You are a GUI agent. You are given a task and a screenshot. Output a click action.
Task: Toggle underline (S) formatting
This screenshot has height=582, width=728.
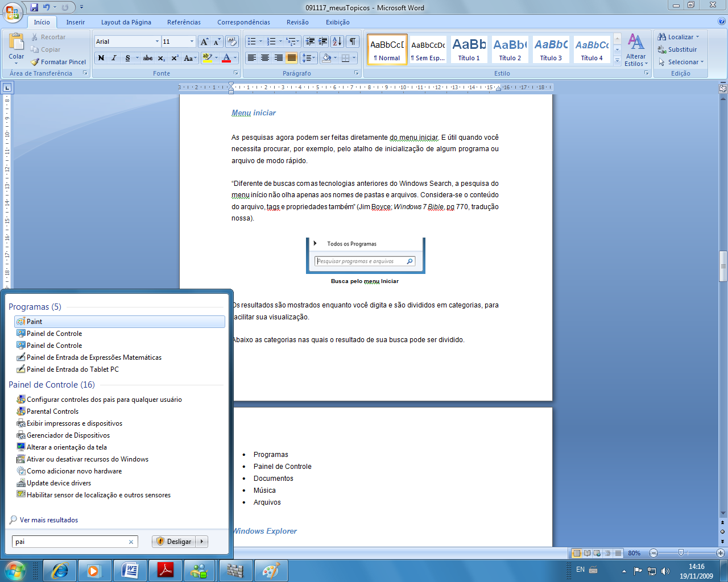(x=127, y=58)
